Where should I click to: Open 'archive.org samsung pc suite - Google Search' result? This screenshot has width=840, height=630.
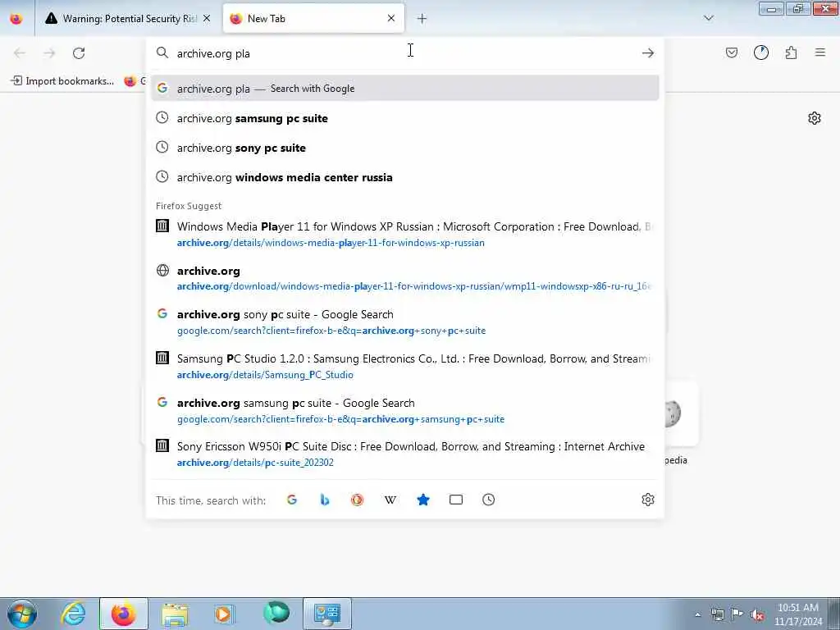click(x=405, y=410)
